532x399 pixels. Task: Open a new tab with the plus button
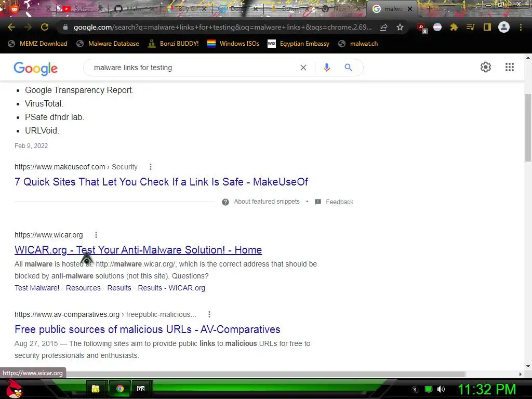point(429,9)
